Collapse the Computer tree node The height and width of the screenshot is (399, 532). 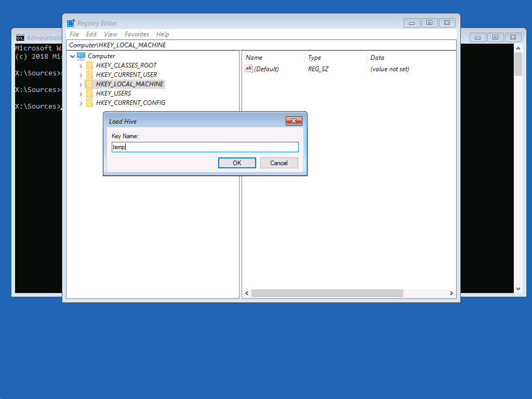point(73,56)
